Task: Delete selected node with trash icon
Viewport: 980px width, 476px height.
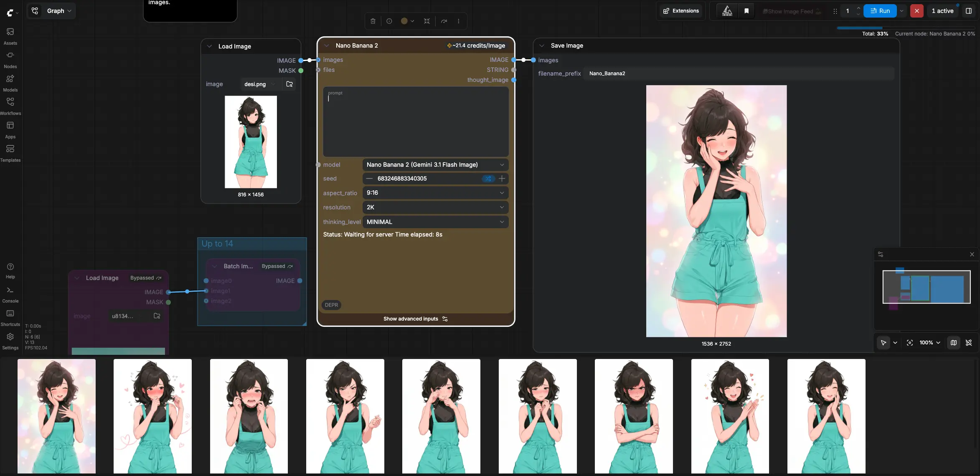Action: 373,21
